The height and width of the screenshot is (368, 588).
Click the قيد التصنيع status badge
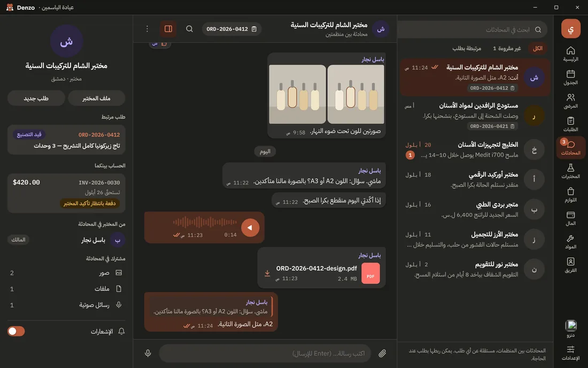(x=29, y=134)
